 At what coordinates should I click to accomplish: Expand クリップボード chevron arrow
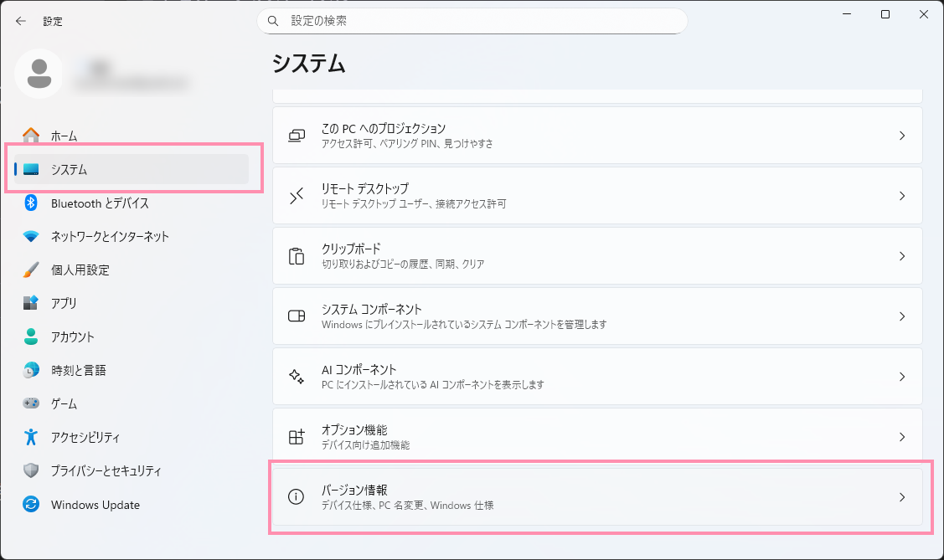click(902, 256)
